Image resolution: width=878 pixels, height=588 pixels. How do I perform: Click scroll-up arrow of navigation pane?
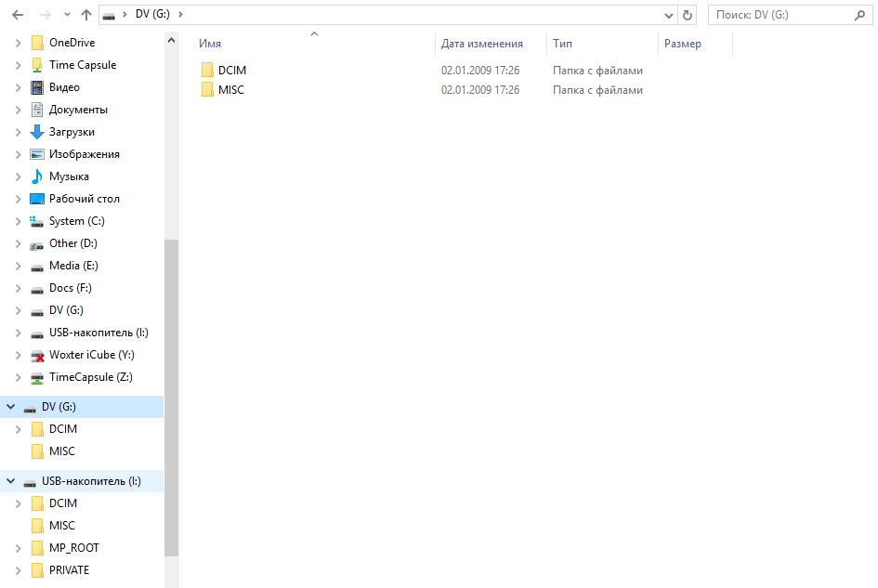(x=171, y=40)
